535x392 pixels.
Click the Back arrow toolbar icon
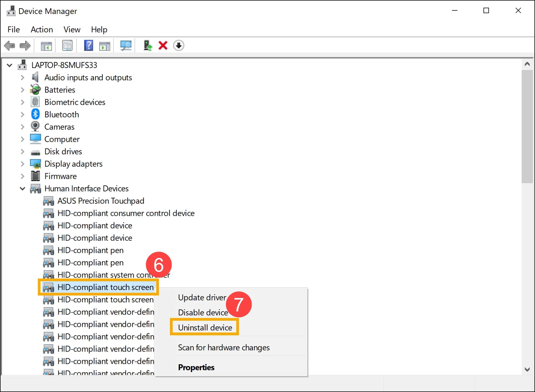click(10, 46)
